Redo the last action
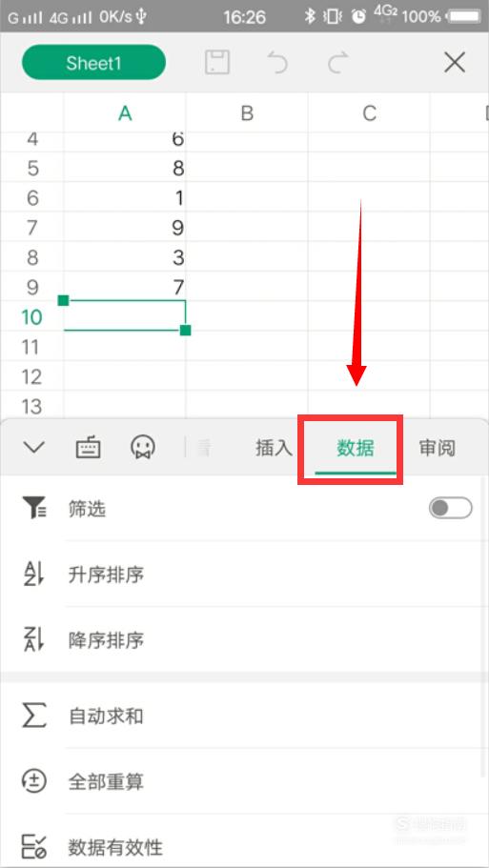 pyautogui.click(x=337, y=63)
